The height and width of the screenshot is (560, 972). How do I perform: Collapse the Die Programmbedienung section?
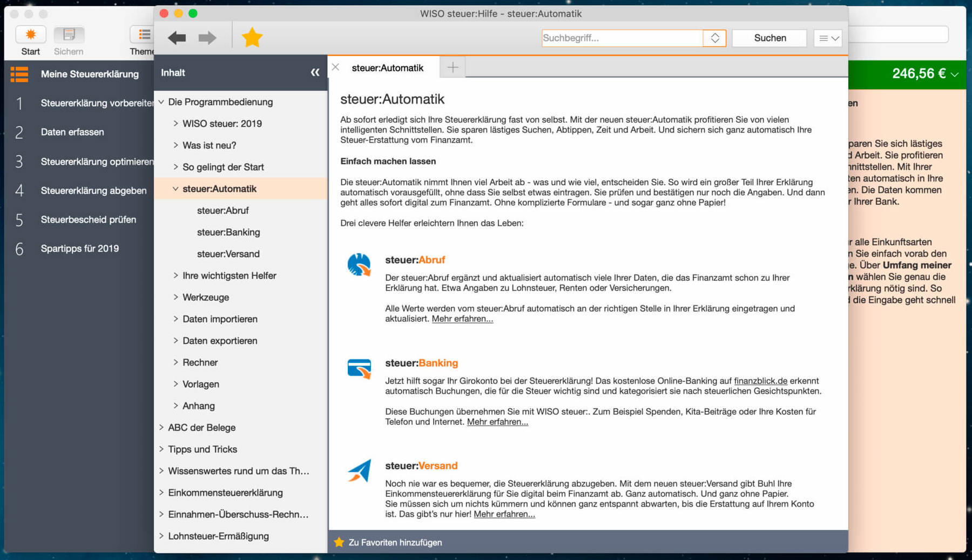tap(161, 102)
